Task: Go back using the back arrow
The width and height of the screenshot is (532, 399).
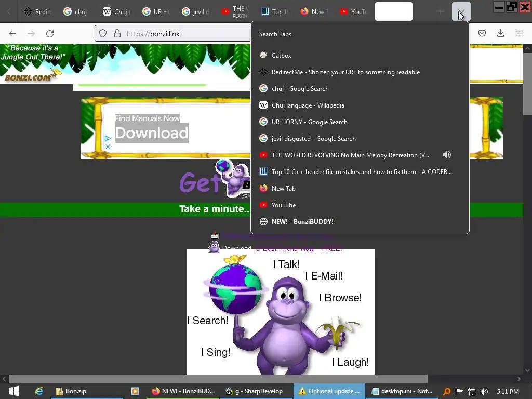Action: pyautogui.click(x=12, y=34)
